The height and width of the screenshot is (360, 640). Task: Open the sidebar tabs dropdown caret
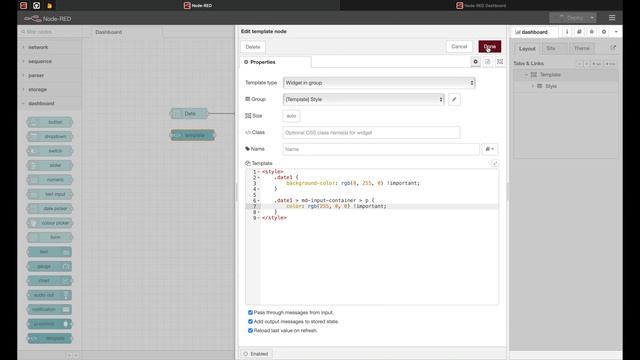click(x=616, y=32)
